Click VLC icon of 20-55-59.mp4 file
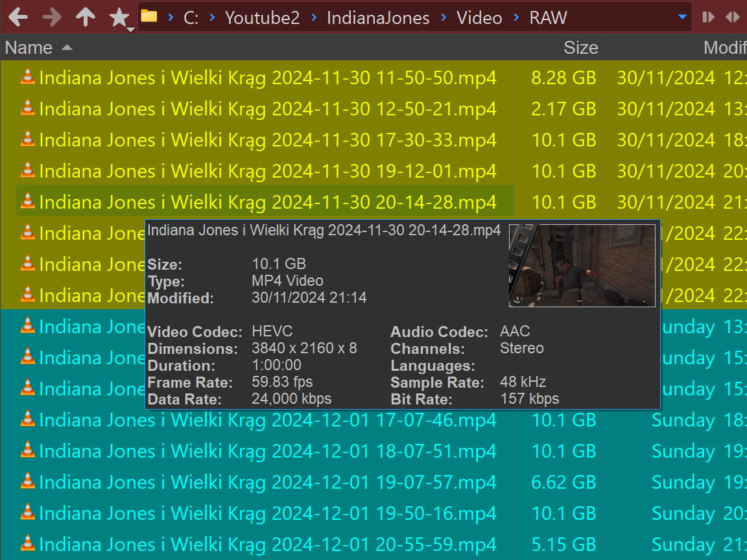Image resolution: width=747 pixels, height=560 pixels. point(27,543)
